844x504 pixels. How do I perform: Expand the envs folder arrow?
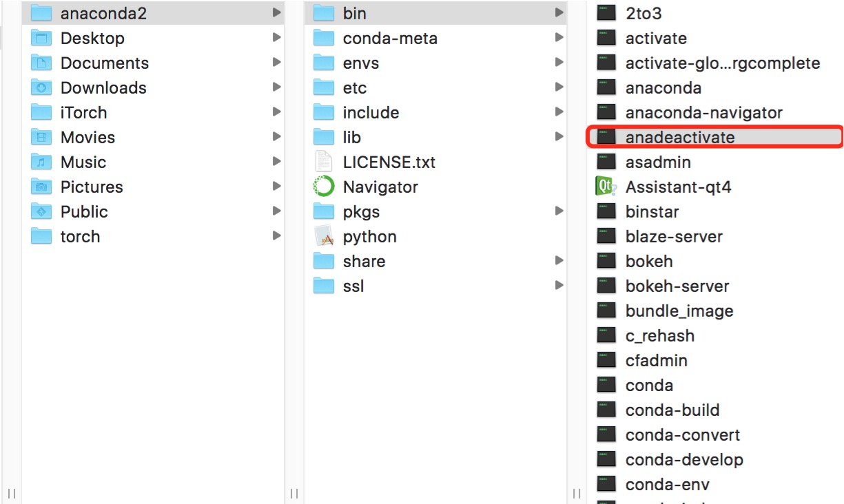[559, 63]
